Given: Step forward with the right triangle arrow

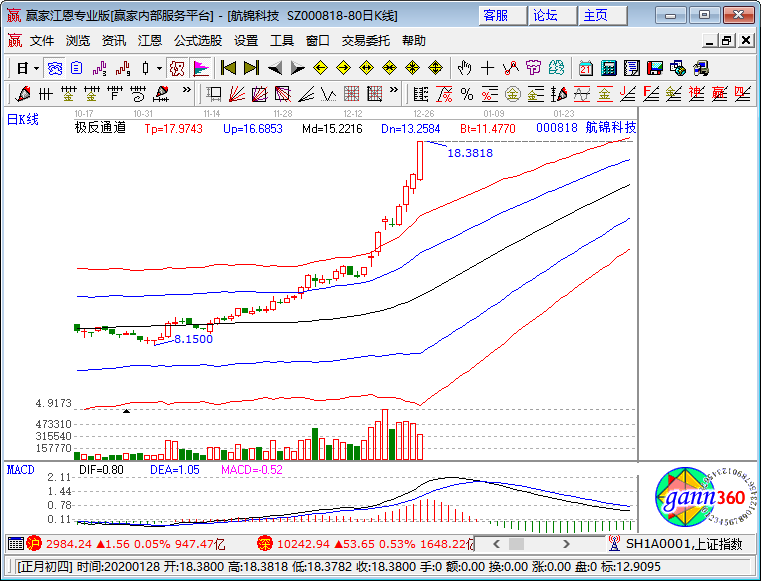Looking at the screenshot, I should (x=297, y=68).
